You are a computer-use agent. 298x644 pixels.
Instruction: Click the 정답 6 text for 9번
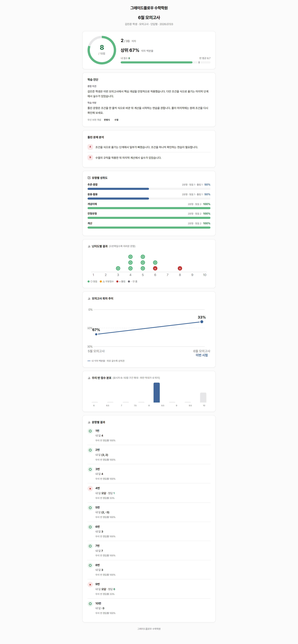point(112,589)
